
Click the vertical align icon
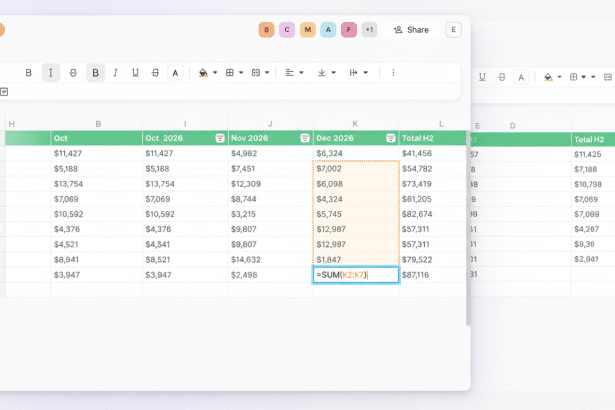coord(322,73)
